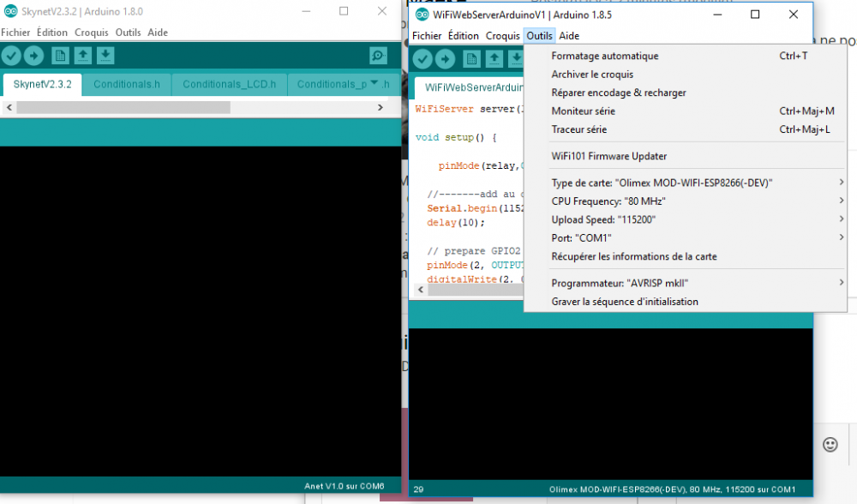The image size is (857, 504).
Task: Click Skynet horizontal scrollbar thumb
Action: 123,108
